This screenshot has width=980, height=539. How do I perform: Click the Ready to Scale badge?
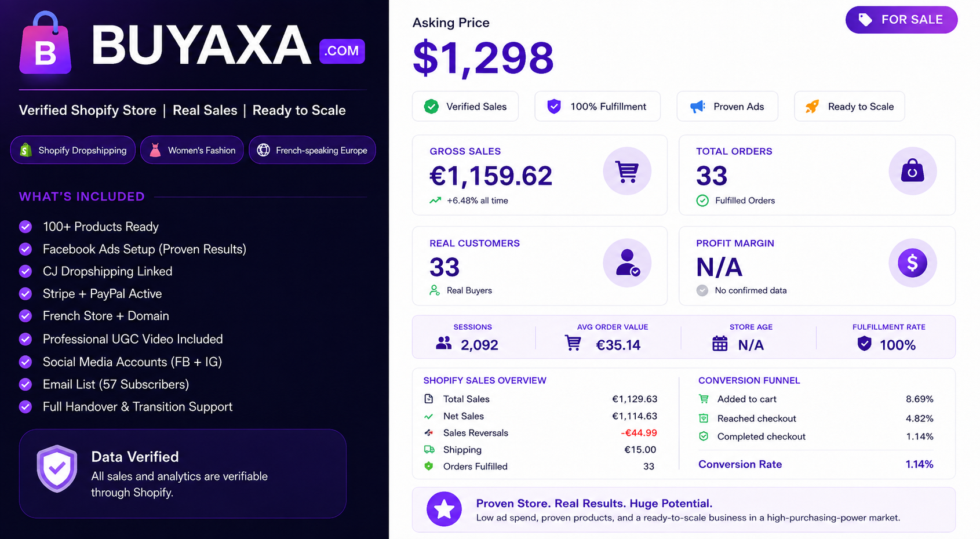pyautogui.click(x=849, y=107)
